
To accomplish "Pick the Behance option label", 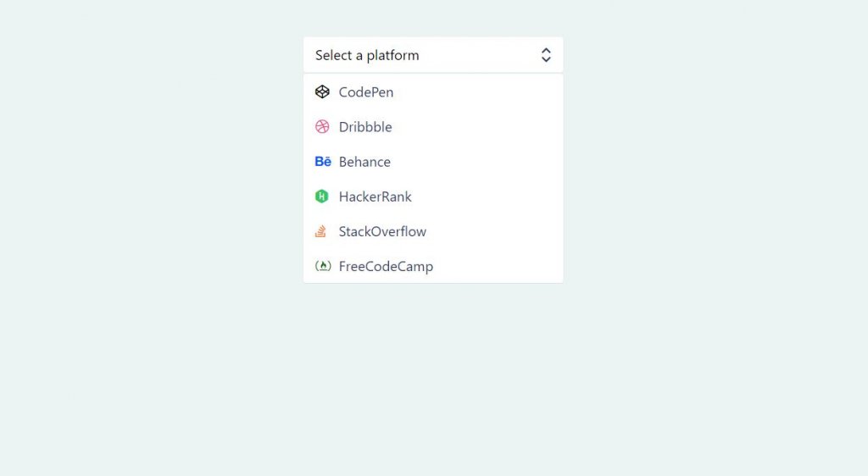I will 364,162.
